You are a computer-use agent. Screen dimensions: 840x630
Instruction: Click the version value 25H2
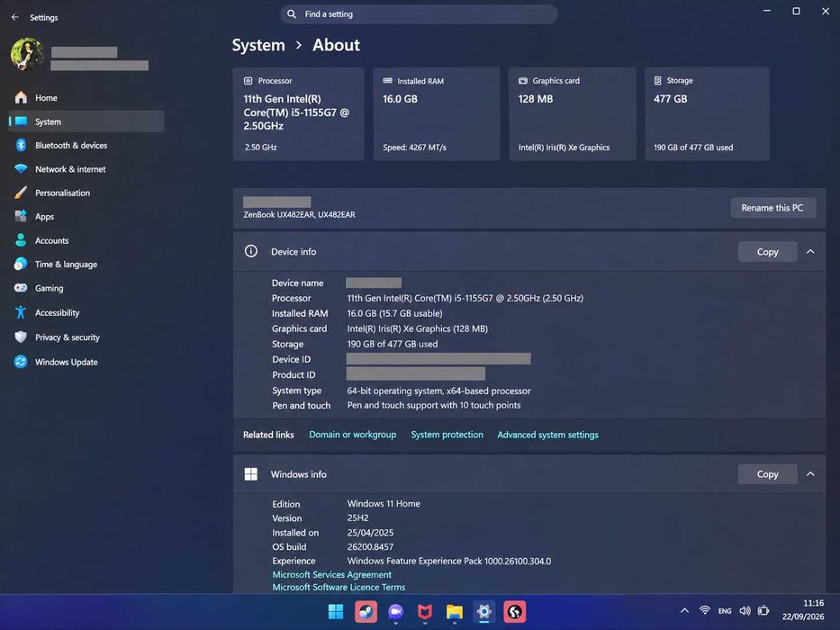coord(357,518)
